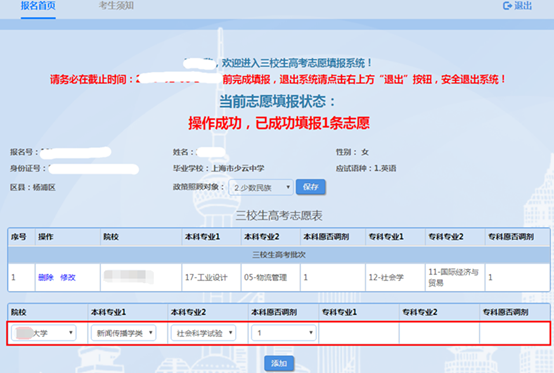Viewport: 554px width, 373px height.
Task: Select the 05-物流管理 cell
Action: point(271,277)
